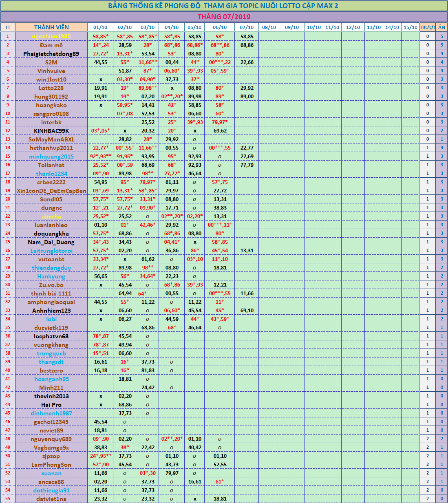Click the 01/10 date column header
The width and height of the screenshot is (448, 503).
(x=100, y=27)
